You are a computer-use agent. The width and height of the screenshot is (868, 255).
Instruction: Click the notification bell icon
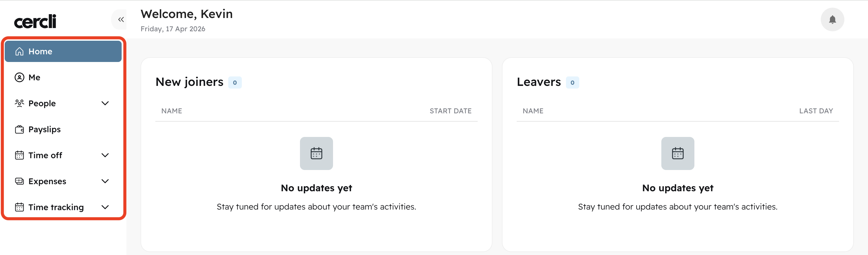pos(832,19)
